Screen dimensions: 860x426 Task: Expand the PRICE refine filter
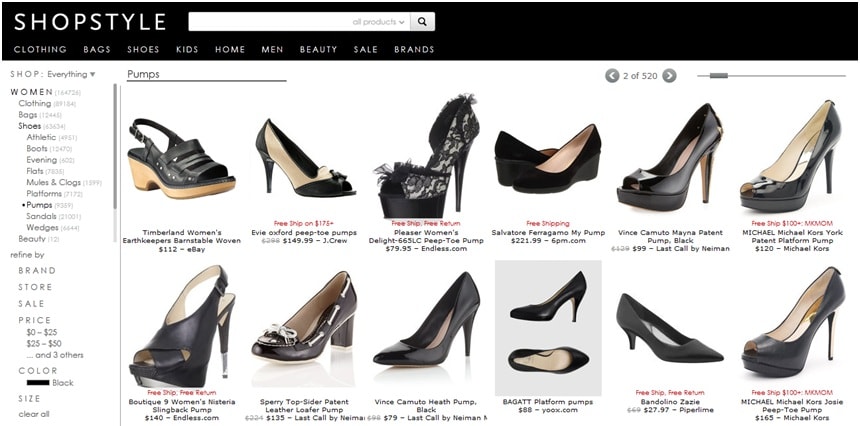(35, 320)
